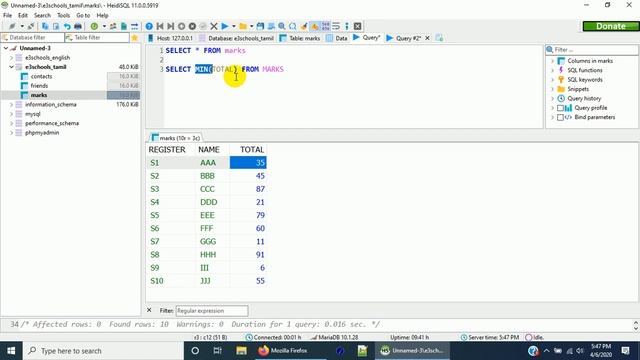This screenshot has height=360, width=640.
Task: Collapse the Unnamed-3 session tree node
Action: click(x=6, y=48)
